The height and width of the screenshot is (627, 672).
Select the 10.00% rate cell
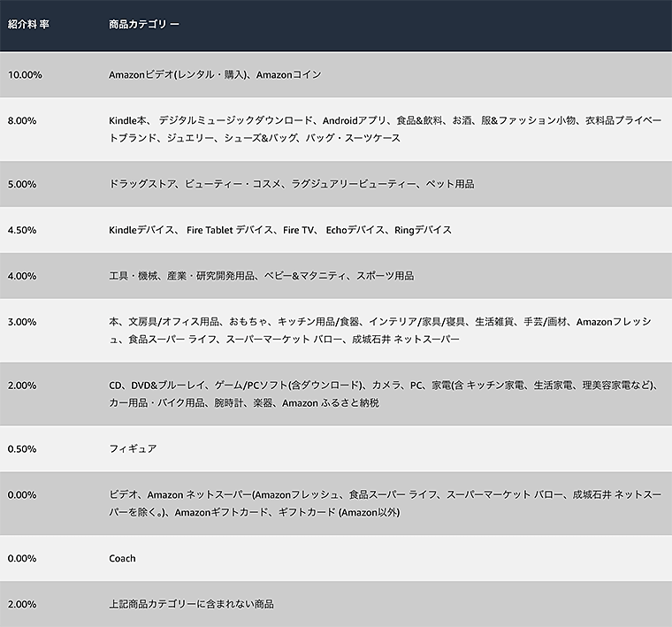coord(25,75)
